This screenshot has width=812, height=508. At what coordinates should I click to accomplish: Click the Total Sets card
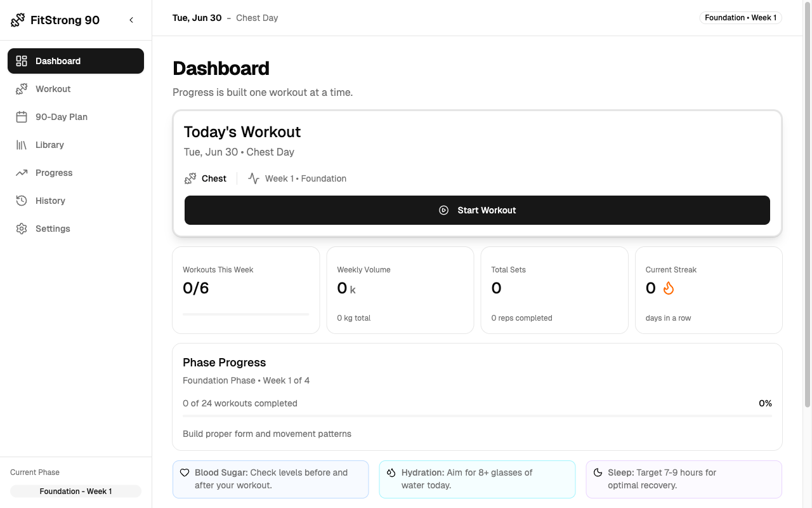[554, 290]
